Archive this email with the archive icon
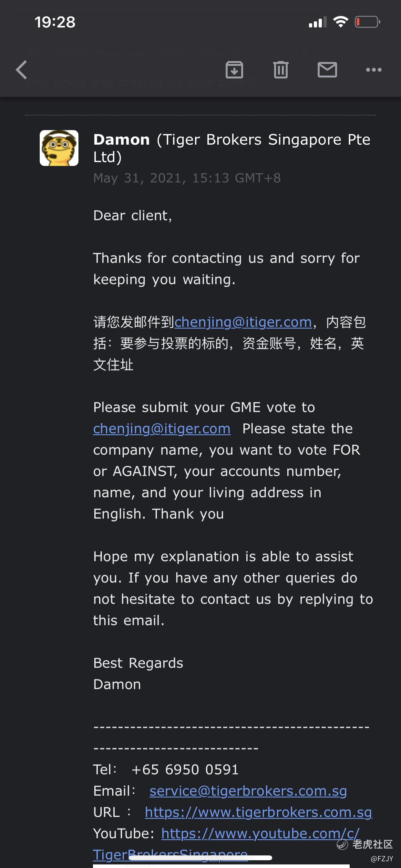The height and width of the screenshot is (868, 401). (x=234, y=70)
